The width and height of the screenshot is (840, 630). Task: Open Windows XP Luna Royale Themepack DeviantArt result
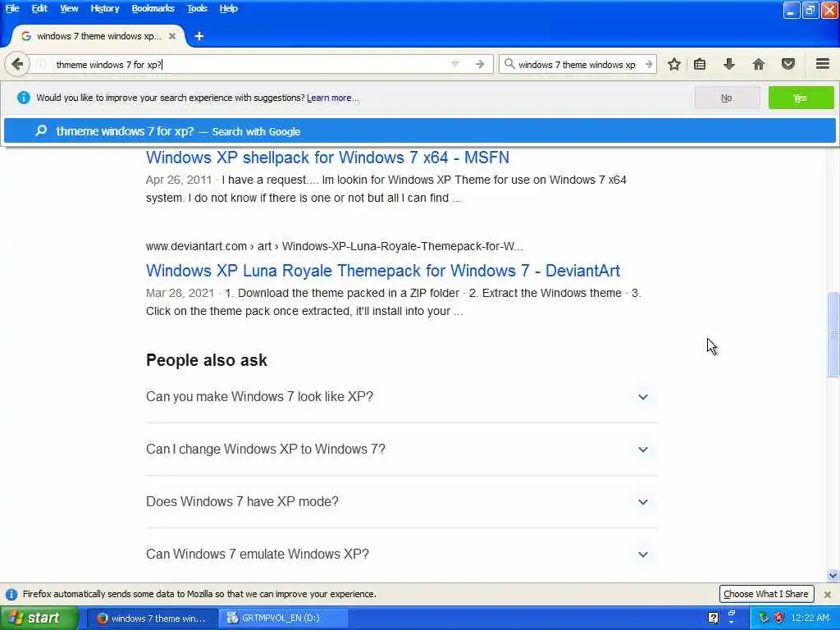pos(383,271)
